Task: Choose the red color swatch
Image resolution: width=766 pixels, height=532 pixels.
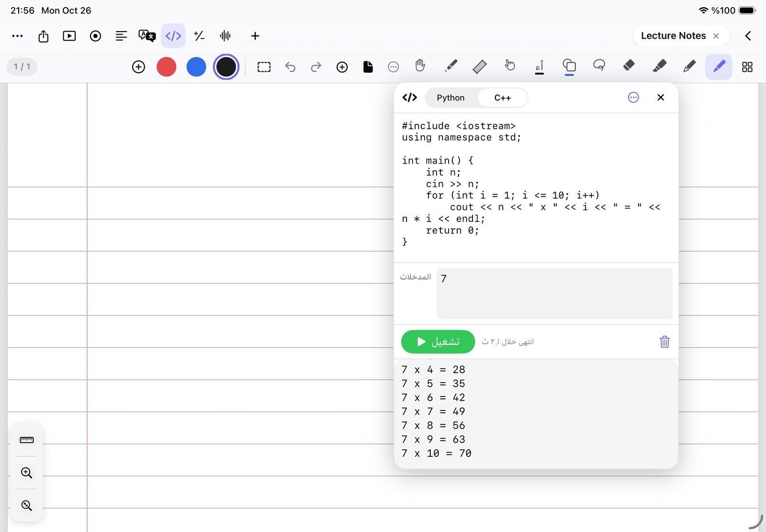Action: [167, 67]
